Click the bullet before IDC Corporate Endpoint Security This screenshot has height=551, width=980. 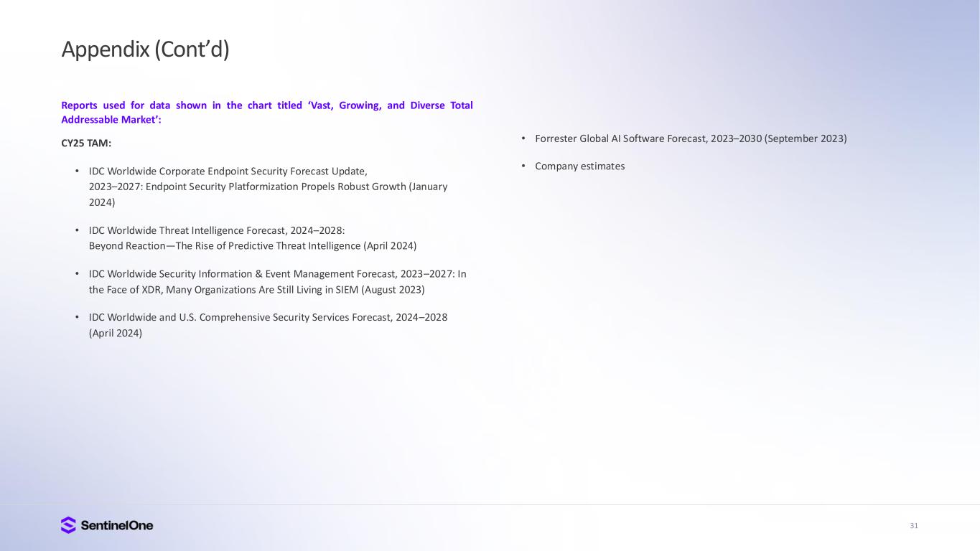[x=78, y=171]
